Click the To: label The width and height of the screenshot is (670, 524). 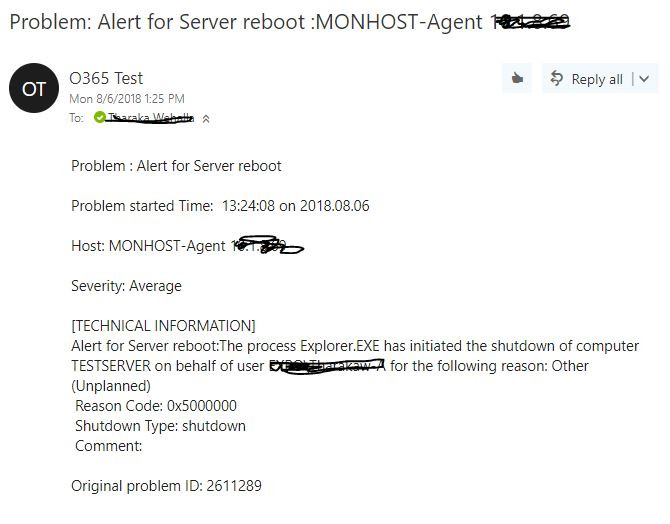(76, 118)
